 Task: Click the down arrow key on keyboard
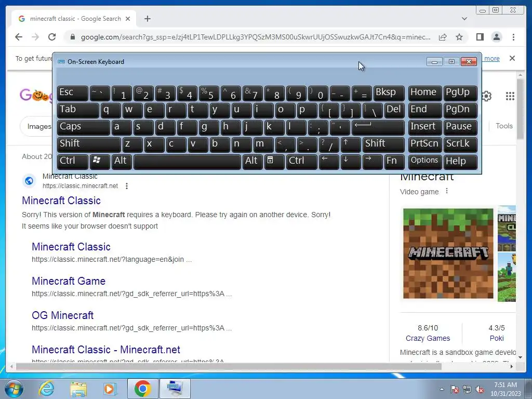click(x=351, y=161)
